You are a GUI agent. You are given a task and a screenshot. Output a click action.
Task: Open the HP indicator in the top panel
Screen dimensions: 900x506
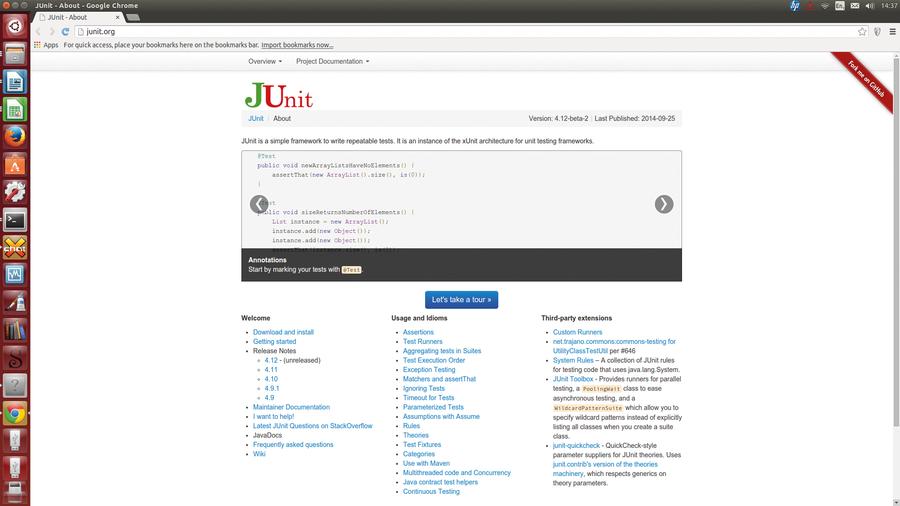[x=795, y=6]
